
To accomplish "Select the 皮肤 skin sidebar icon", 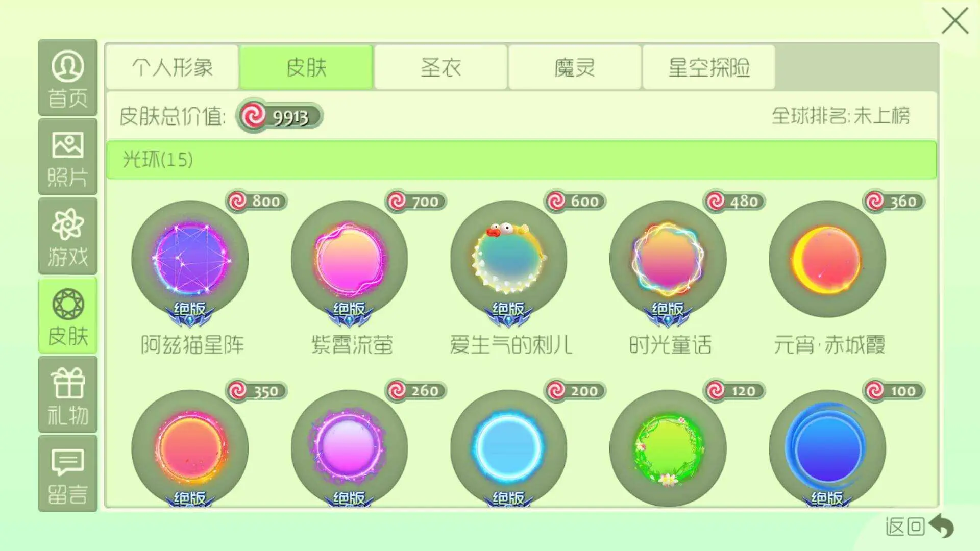I will pos(68,316).
